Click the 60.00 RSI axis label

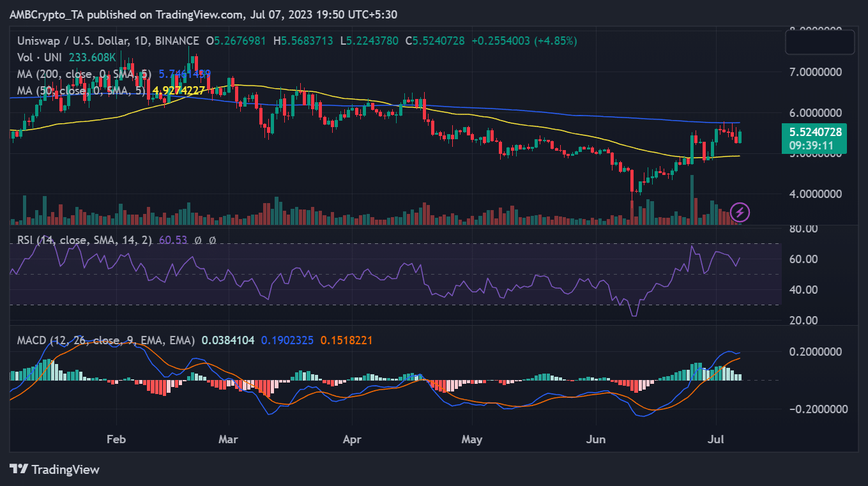803,259
